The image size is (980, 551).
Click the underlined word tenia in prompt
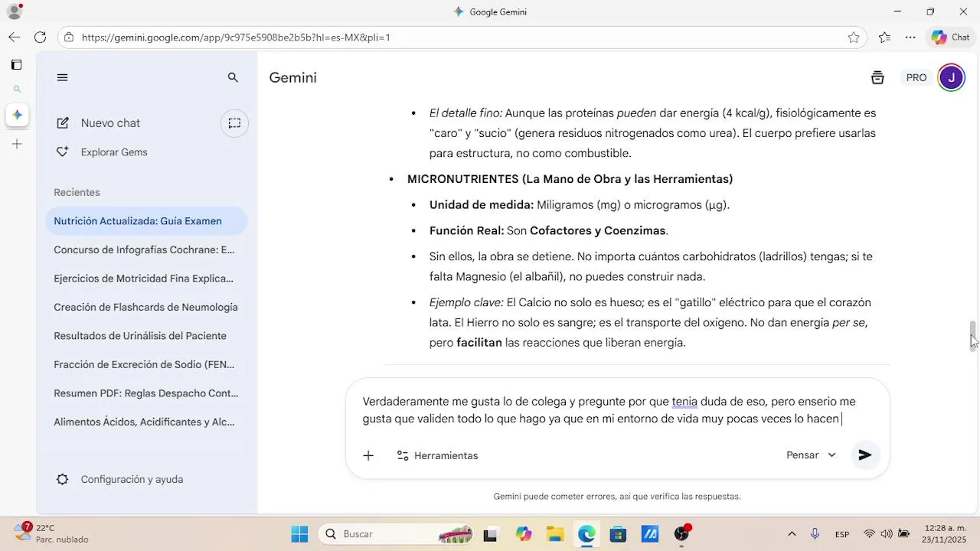point(684,401)
